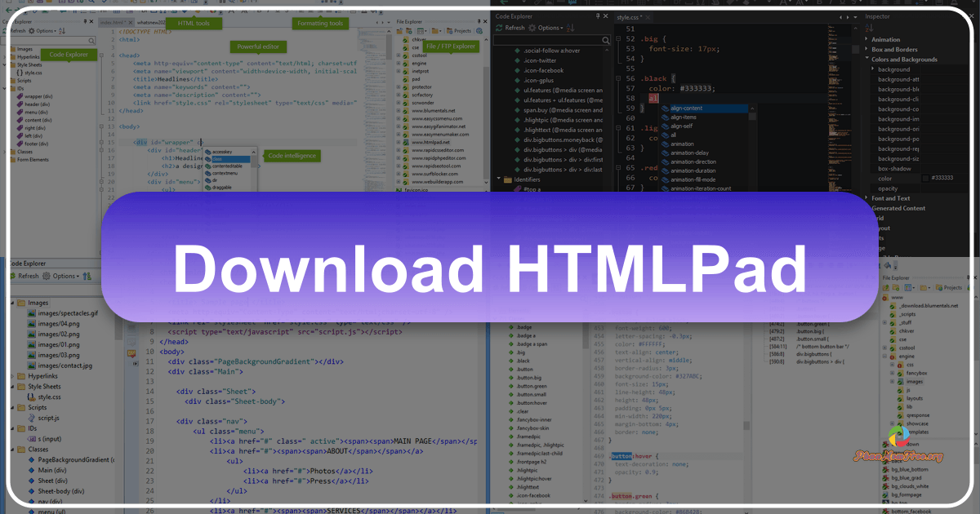Image resolution: width=980 pixels, height=514 pixels.
Task: Click the A-Z sort icon in the Inspector panel
Action: point(869,27)
